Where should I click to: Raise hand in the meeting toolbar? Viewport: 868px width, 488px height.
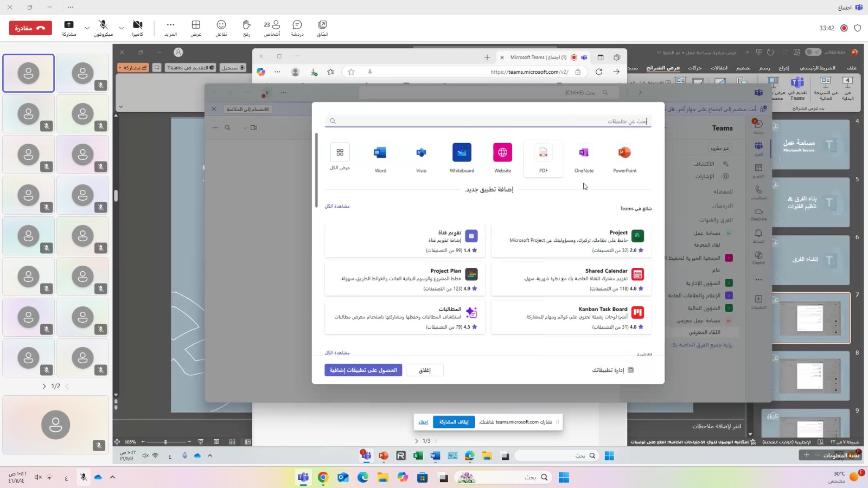[x=246, y=28]
